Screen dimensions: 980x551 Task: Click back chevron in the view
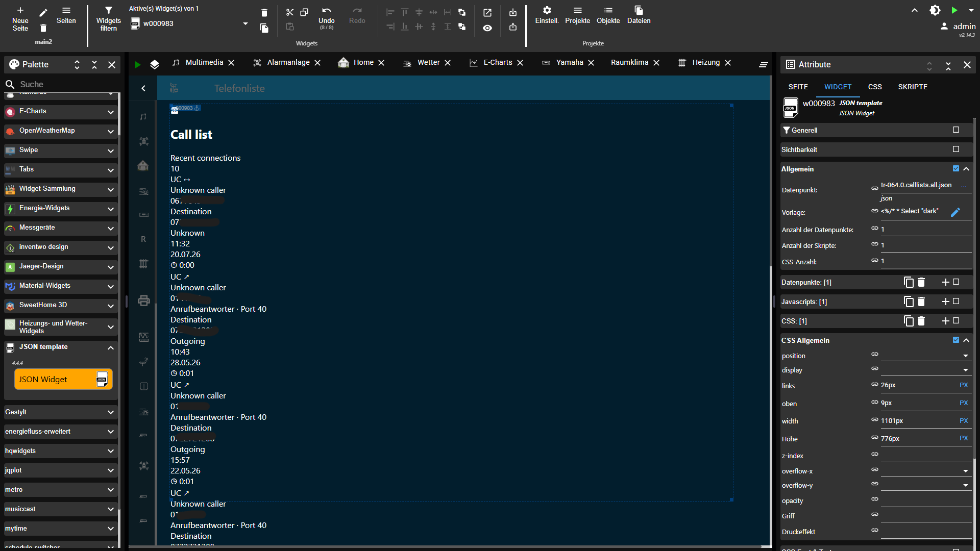143,88
